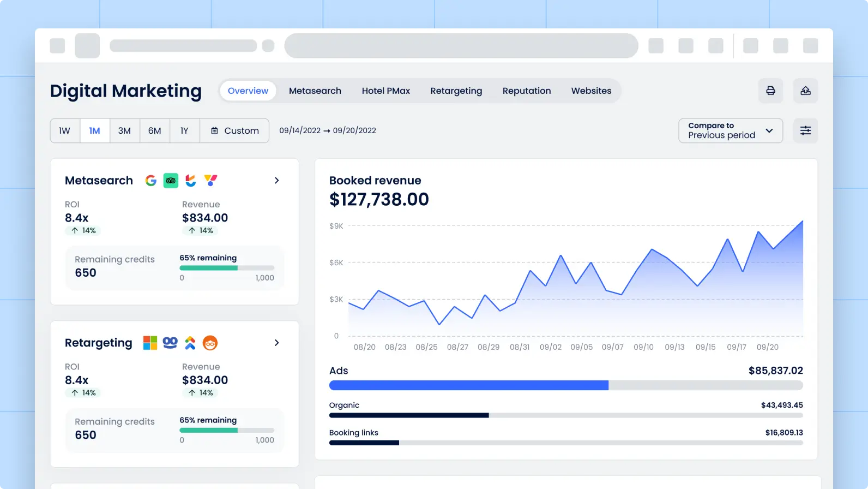Select the 1W time range

pyautogui.click(x=65, y=131)
